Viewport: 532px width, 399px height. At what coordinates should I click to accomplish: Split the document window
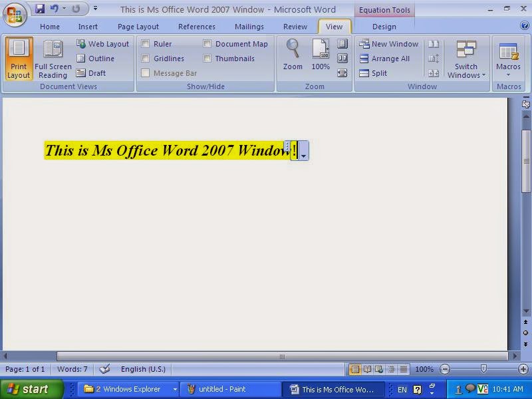[x=373, y=73]
